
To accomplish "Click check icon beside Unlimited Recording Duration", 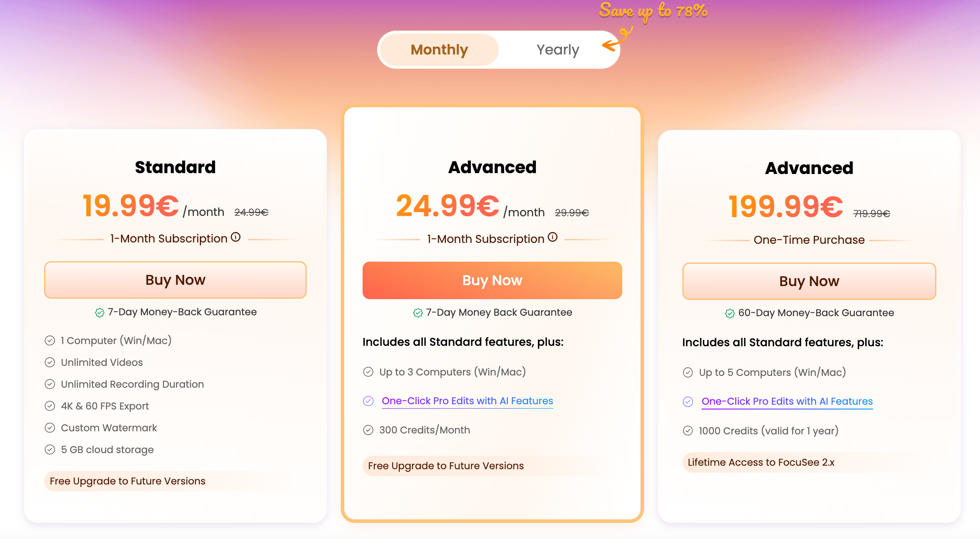I will (x=50, y=384).
